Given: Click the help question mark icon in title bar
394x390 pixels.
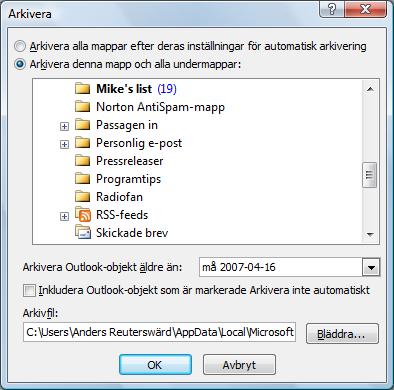Looking at the screenshot, I should pos(332,9).
